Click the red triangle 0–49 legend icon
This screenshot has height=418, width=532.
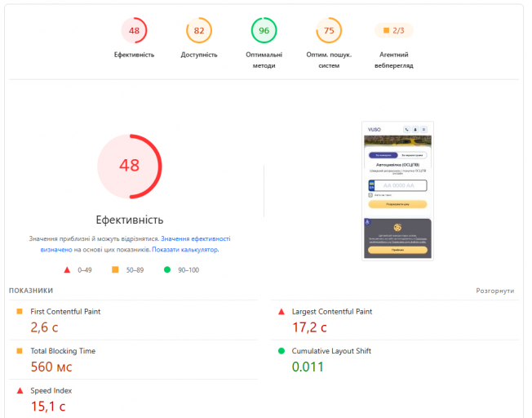point(67,270)
